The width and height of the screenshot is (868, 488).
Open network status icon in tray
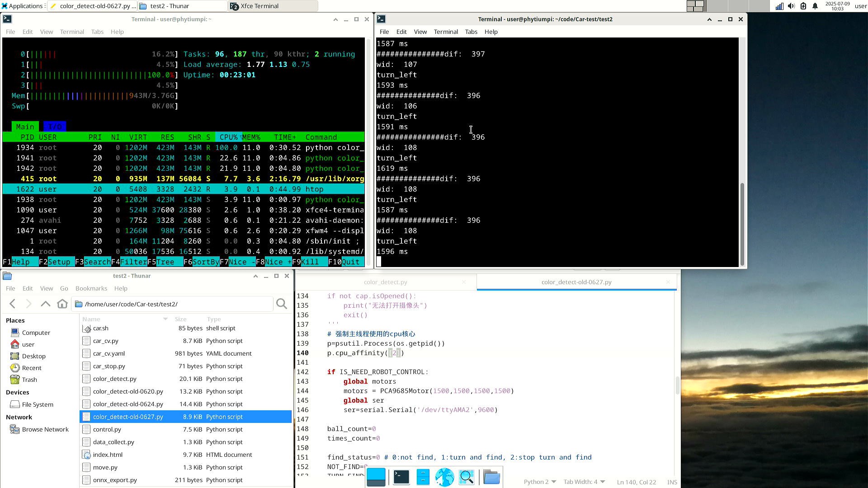point(779,6)
